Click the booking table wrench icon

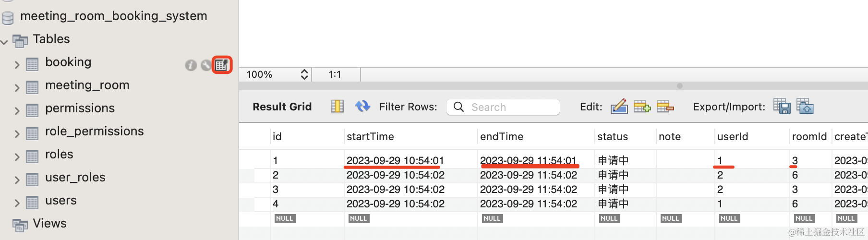pyautogui.click(x=206, y=65)
